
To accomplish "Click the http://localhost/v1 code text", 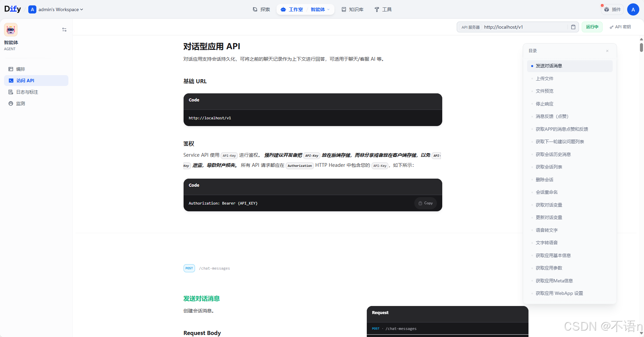I will pos(210,118).
